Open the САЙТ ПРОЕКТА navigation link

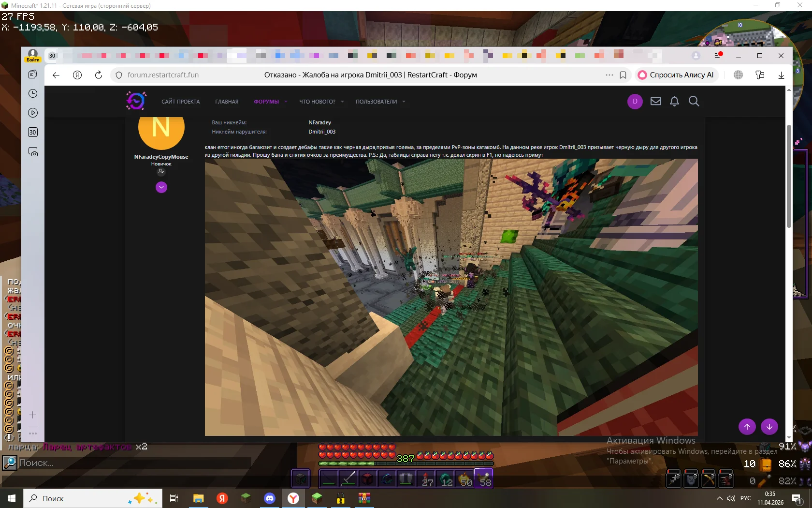pos(180,102)
